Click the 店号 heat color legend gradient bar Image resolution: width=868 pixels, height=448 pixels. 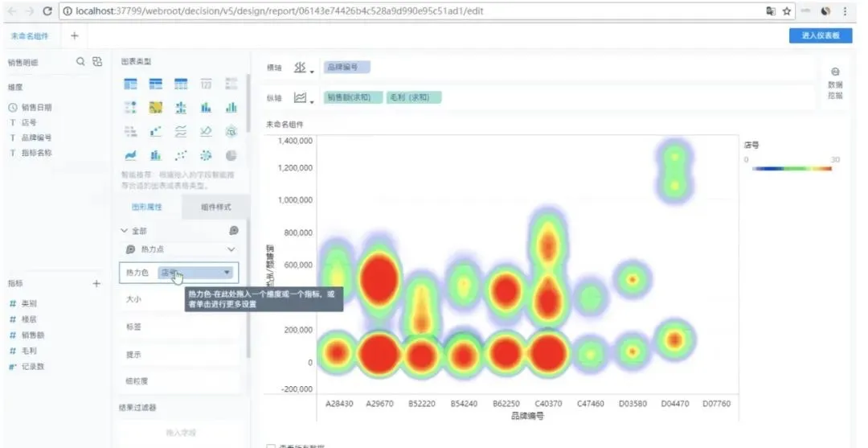point(792,169)
